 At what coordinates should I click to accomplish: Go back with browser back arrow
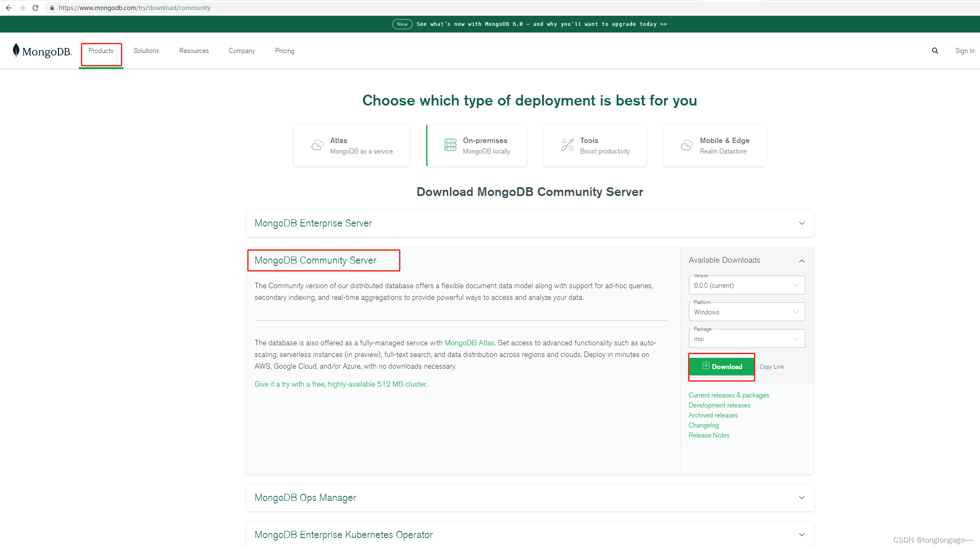[9, 8]
